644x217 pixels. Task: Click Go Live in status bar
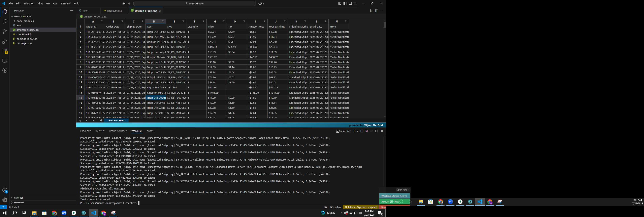point(335,207)
